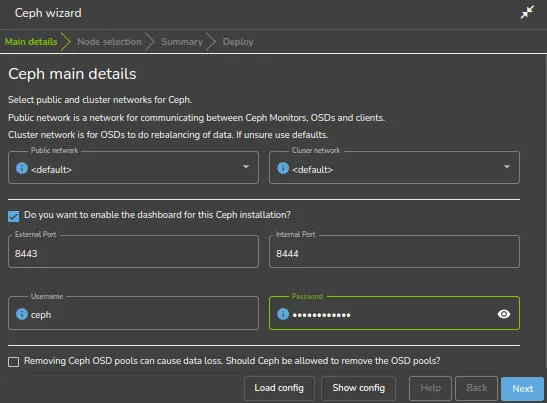Image resolution: width=547 pixels, height=403 pixels.
Task: Focus the Internal Port field
Action: click(394, 252)
